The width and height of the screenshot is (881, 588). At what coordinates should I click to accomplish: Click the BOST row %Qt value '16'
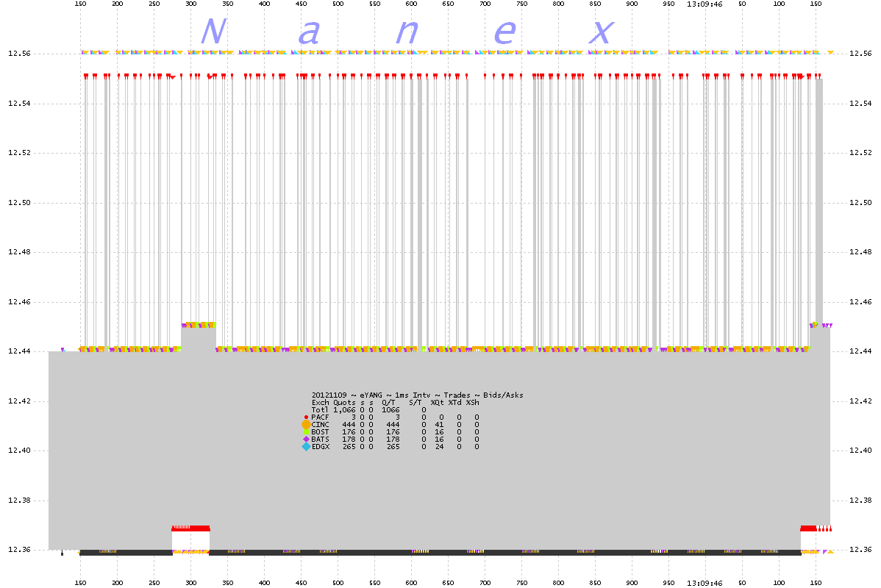(439, 432)
